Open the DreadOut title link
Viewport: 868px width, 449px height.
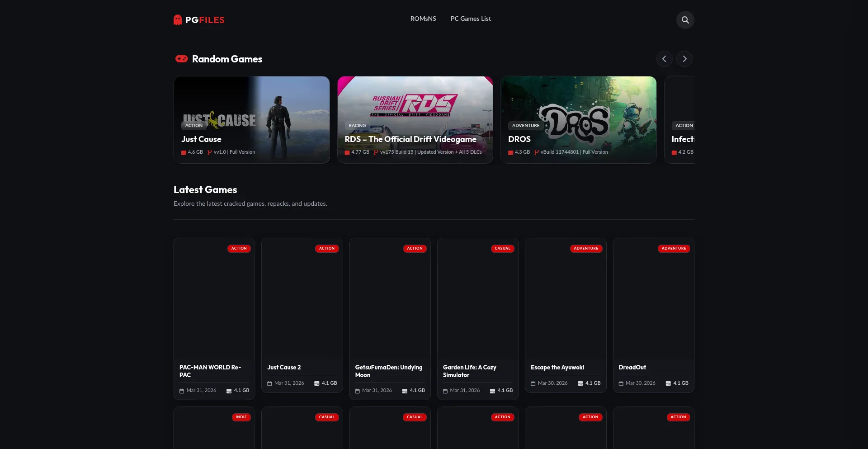click(632, 367)
